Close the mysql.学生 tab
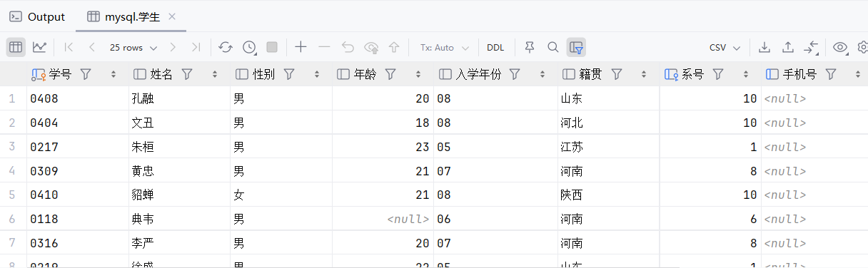This screenshot has width=868, height=268. [x=172, y=16]
